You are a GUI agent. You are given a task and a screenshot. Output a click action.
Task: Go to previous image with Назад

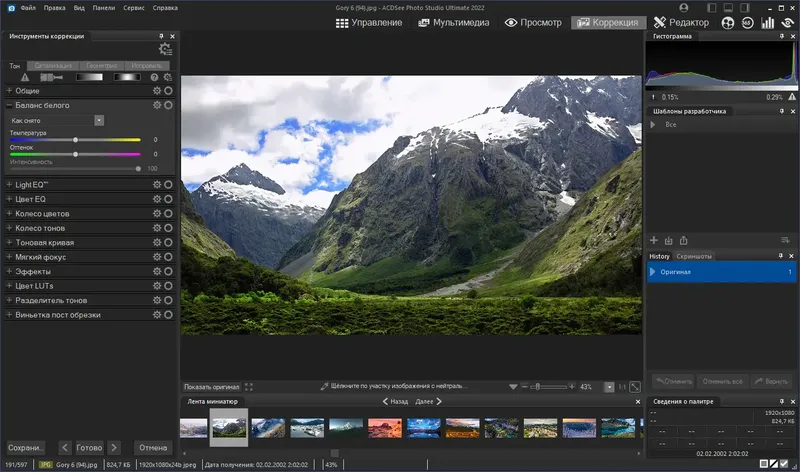(x=396, y=402)
